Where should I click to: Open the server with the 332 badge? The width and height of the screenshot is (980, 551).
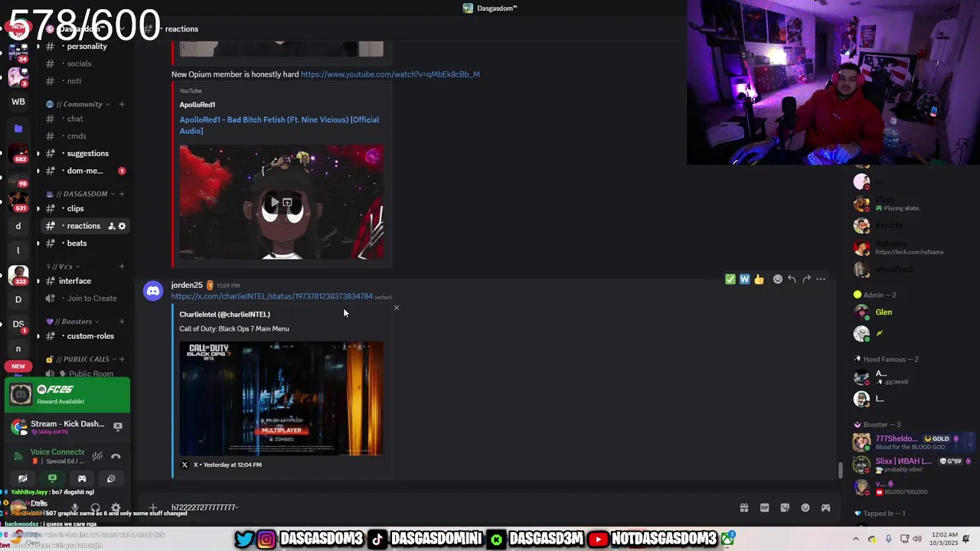[x=18, y=275]
